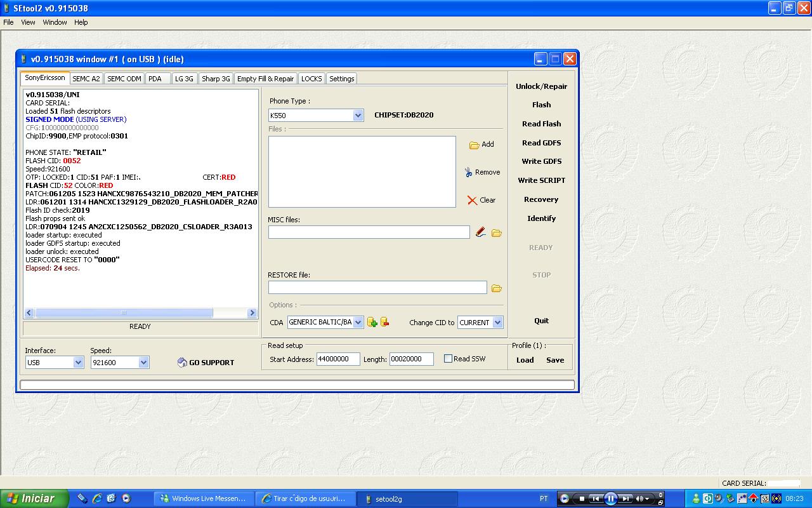
Task: Click the quick launch Internet Explorer icon
Action: coord(97,498)
